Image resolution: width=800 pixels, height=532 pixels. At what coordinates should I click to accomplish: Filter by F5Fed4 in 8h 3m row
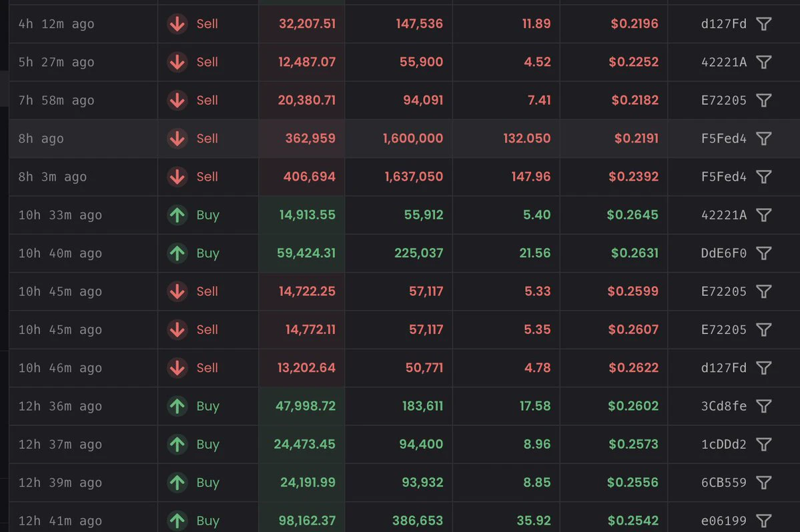[x=763, y=177]
